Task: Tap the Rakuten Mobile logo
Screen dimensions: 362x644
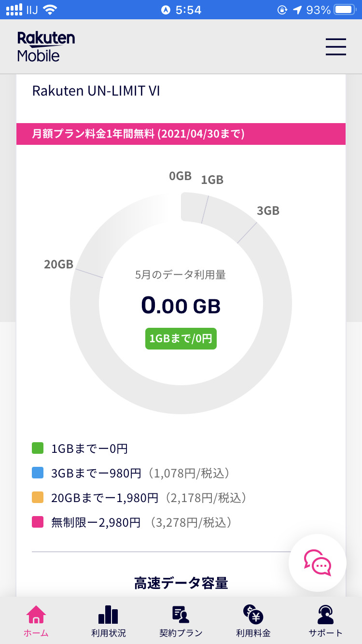Action: point(46,47)
